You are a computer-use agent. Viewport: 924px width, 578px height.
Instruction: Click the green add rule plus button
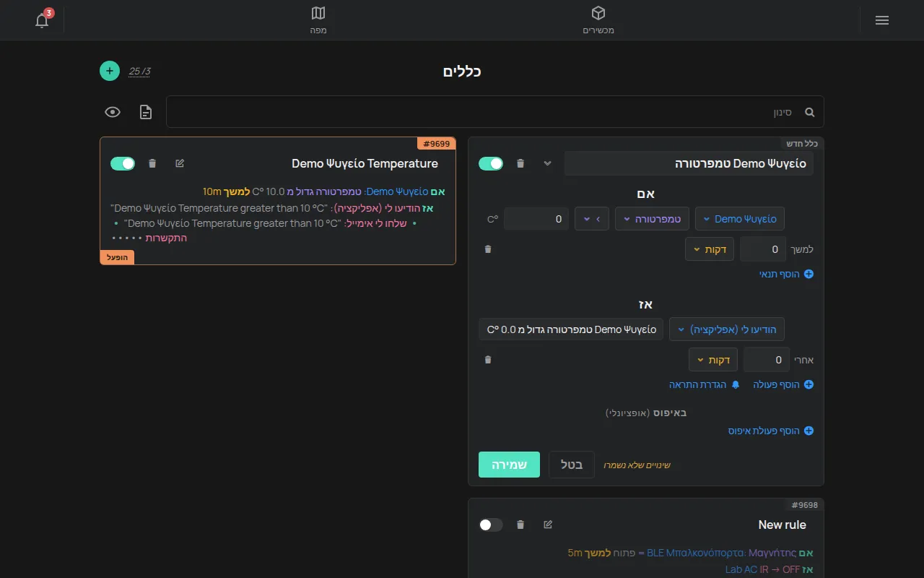tap(109, 71)
